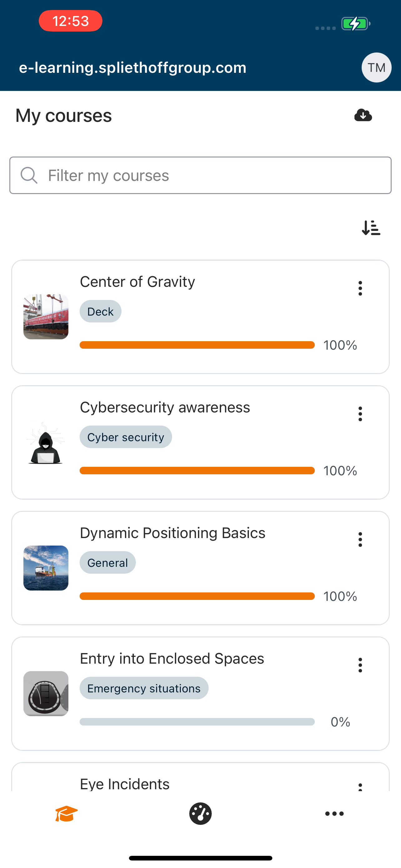The image size is (401, 868).
Task: Tap the cloud download courses icon
Action: [363, 115]
